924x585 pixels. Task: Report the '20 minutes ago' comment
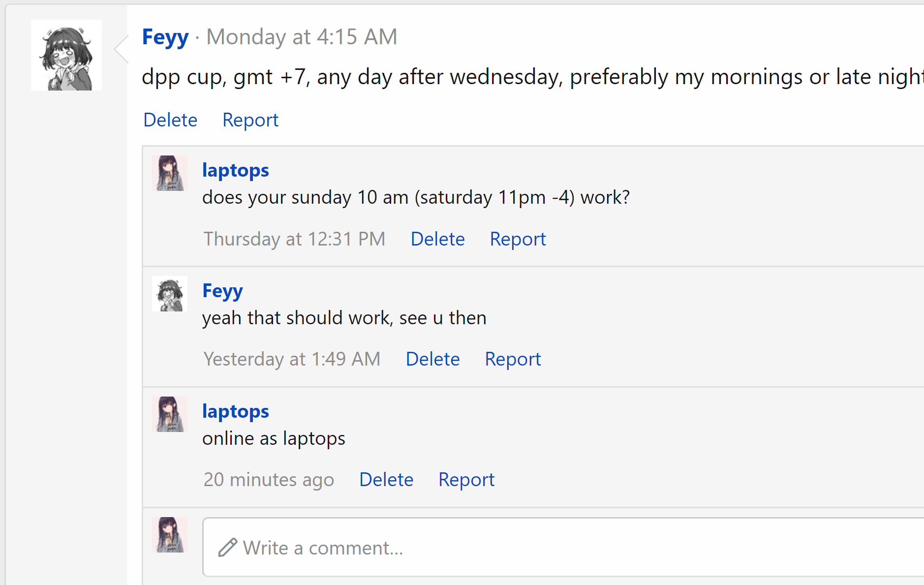click(466, 480)
